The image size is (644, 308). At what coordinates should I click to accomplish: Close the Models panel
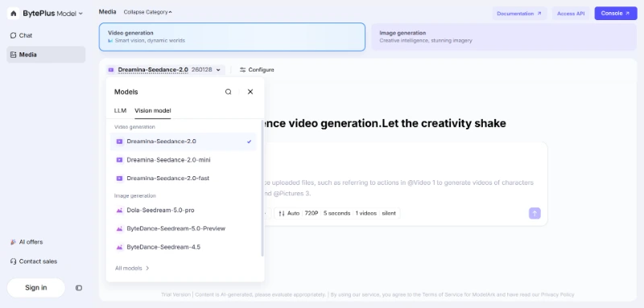pyautogui.click(x=250, y=92)
